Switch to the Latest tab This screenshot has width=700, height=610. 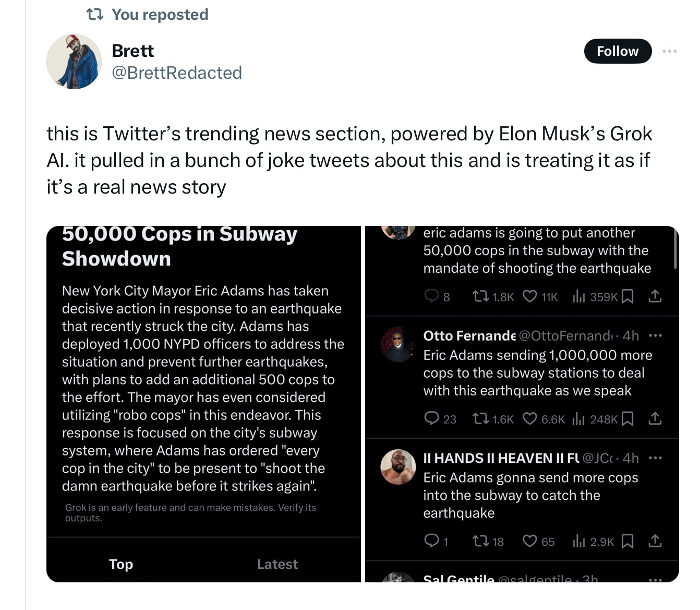277,564
